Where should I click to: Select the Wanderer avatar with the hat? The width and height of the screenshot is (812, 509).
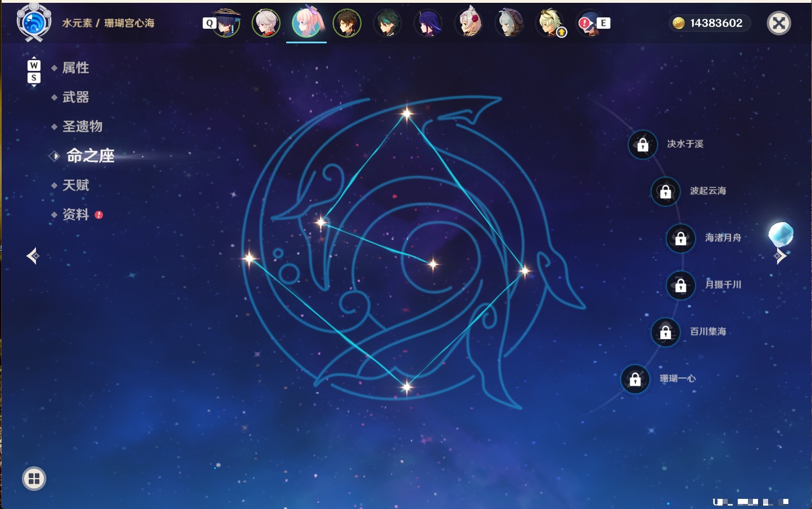[x=226, y=23]
